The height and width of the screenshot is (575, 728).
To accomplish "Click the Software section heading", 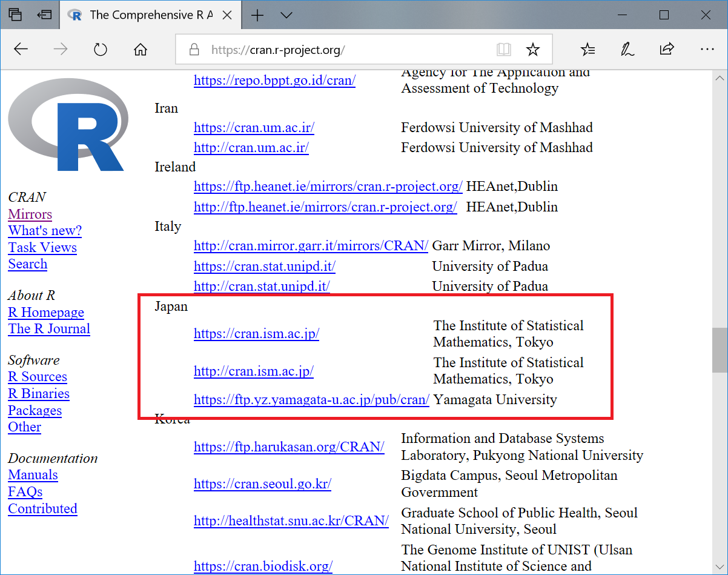I will click(x=34, y=361).
